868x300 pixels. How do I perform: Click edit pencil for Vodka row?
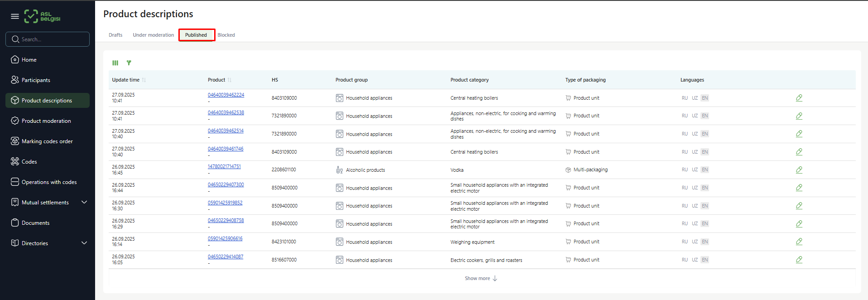point(799,170)
